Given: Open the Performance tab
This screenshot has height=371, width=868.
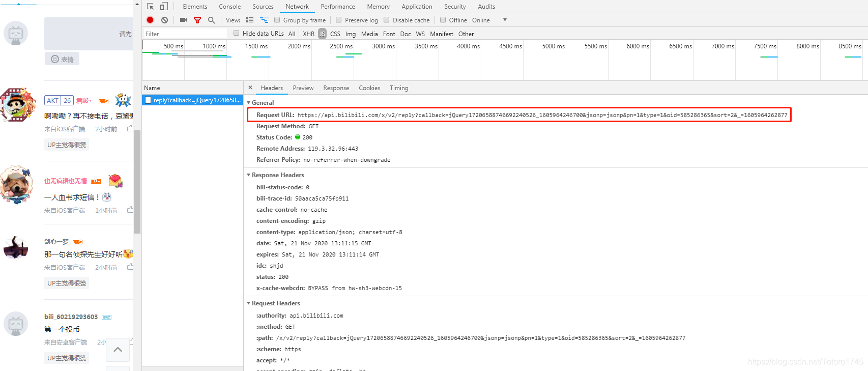Looking at the screenshot, I should (338, 7).
